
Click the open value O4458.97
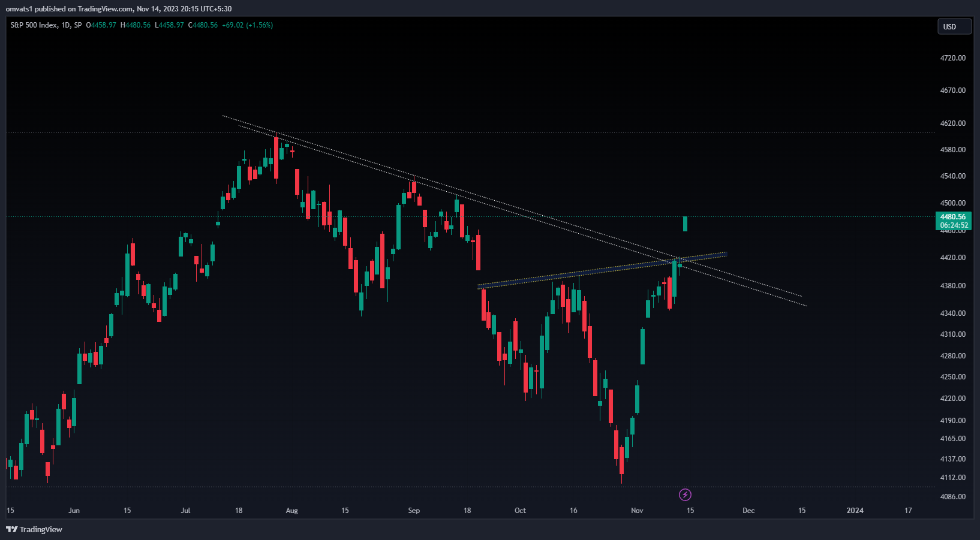click(101, 25)
